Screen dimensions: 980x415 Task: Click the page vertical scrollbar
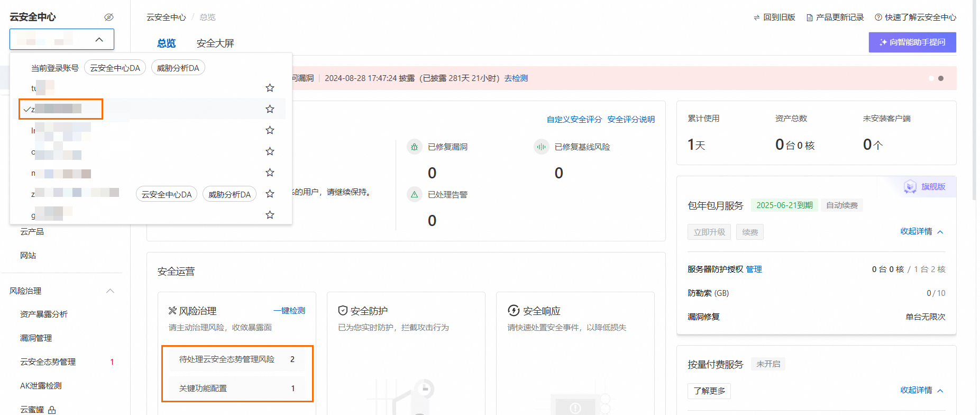[x=975, y=101]
